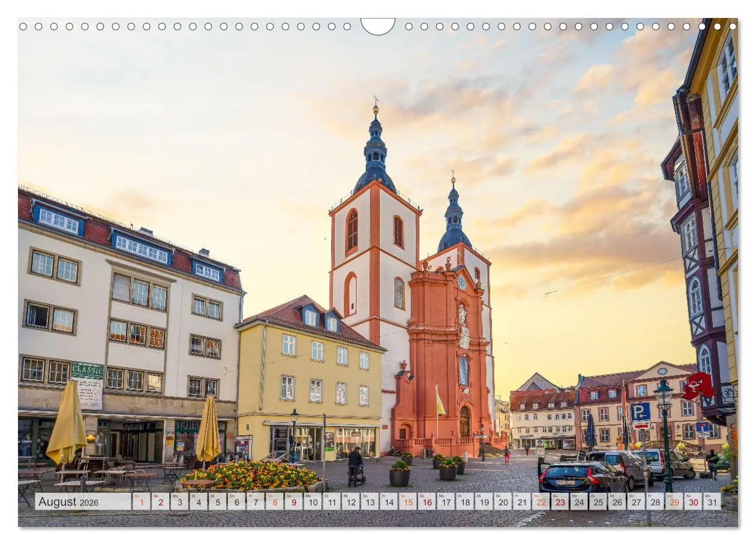
Task: Click day 18 in the calendar row
Action: pyautogui.click(x=465, y=502)
